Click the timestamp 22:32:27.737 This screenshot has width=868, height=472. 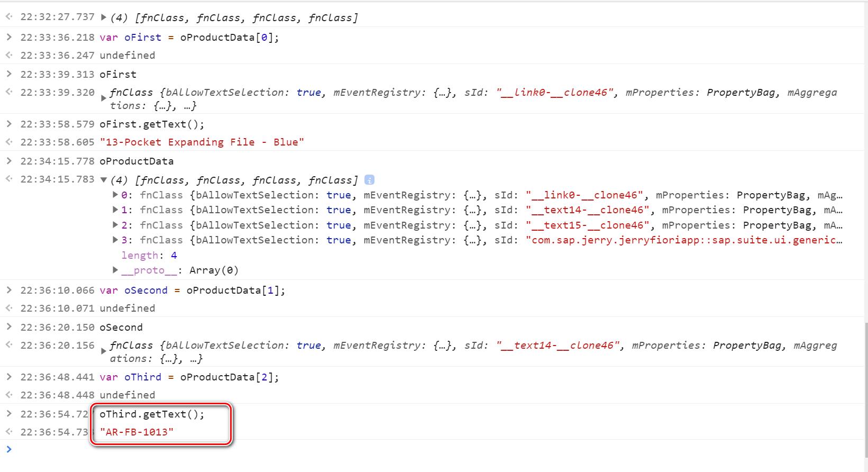click(x=57, y=17)
